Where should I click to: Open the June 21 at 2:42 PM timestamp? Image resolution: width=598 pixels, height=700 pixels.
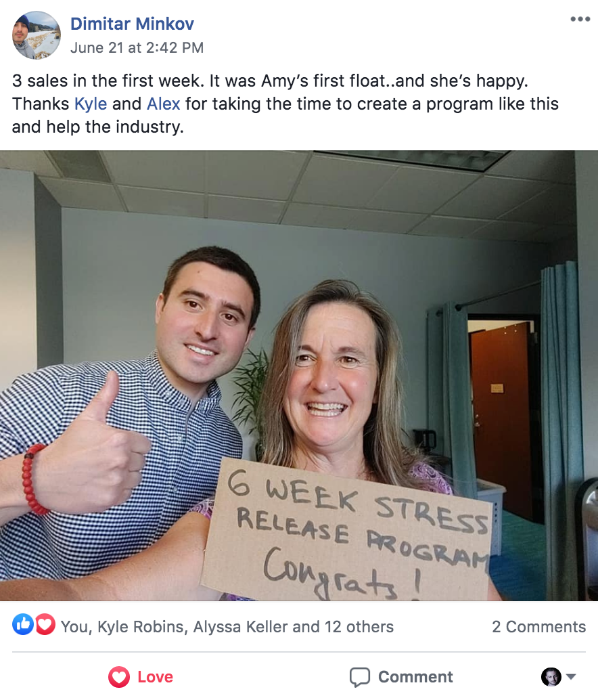pos(137,48)
